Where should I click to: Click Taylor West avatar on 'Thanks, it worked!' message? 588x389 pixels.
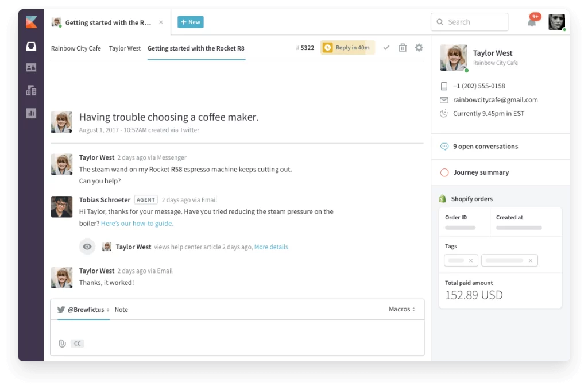pos(61,278)
